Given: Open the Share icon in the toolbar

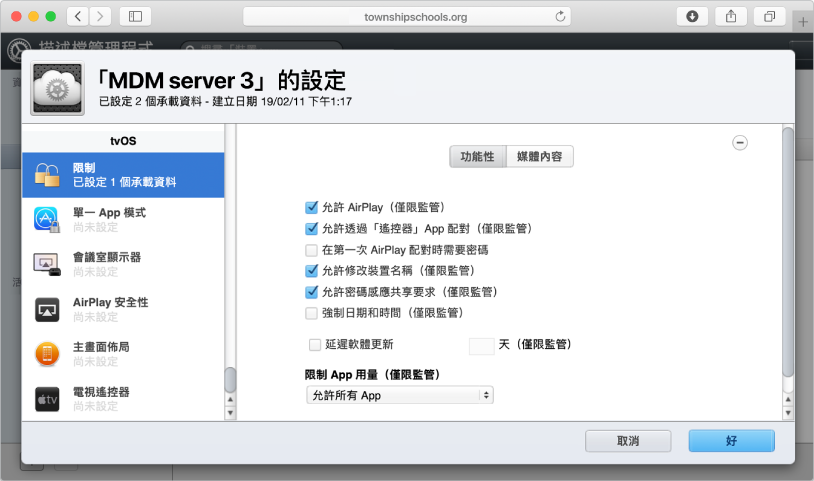Looking at the screenshot, I should (x=731, y=17).
